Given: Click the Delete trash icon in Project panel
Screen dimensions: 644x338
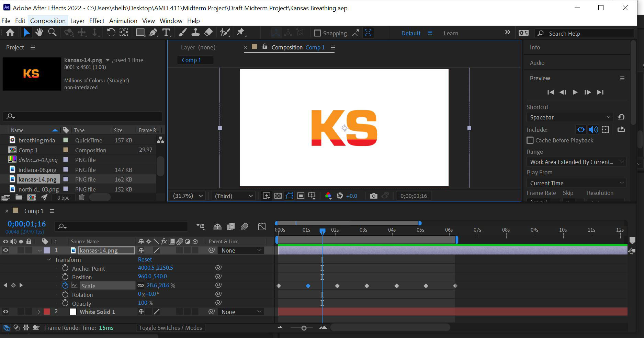Looking at the screenshot, I should click(82, 197).
